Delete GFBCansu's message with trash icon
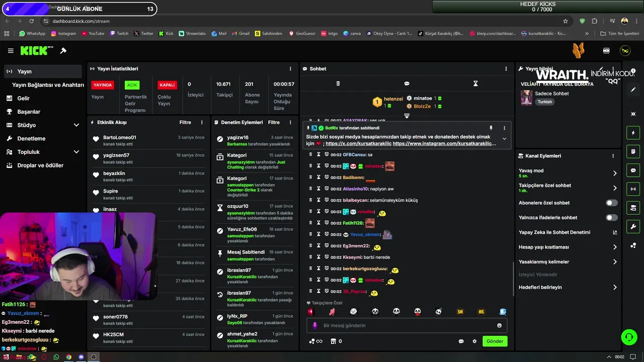 click(310, 154)
